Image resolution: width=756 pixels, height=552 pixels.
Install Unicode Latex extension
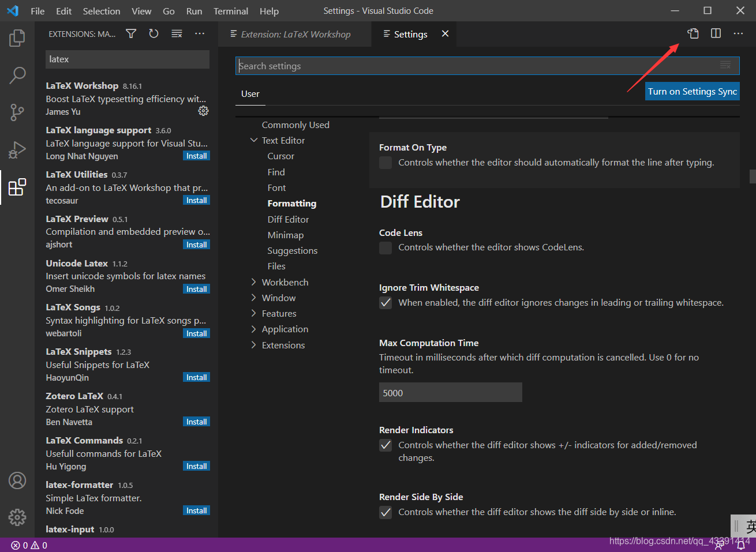pos(196,289)
